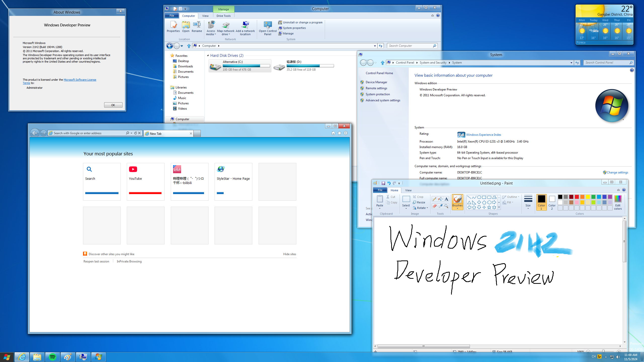
Task: Click Change settings in System window
Action: click(x=617, y=172)
